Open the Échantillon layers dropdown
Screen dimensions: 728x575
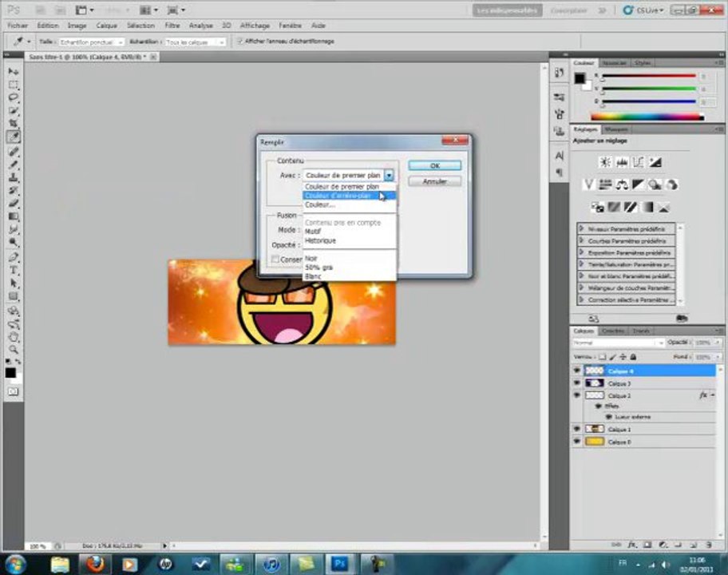tap(195, 42)
